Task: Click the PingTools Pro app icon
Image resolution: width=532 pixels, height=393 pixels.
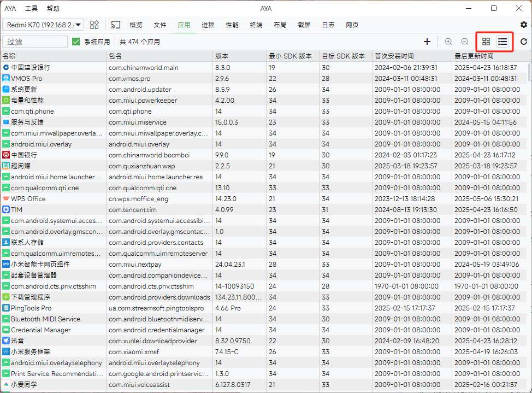Action: point(6,308)
